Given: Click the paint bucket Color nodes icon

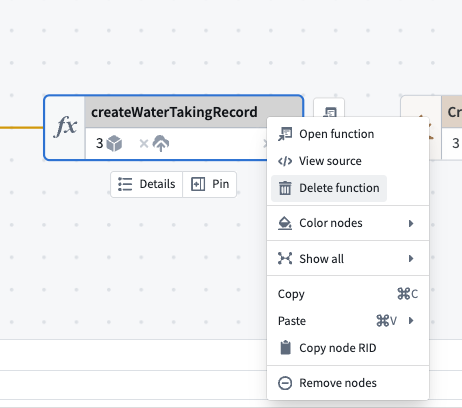Looking at the screenshot, I should (x=285, y=223).
